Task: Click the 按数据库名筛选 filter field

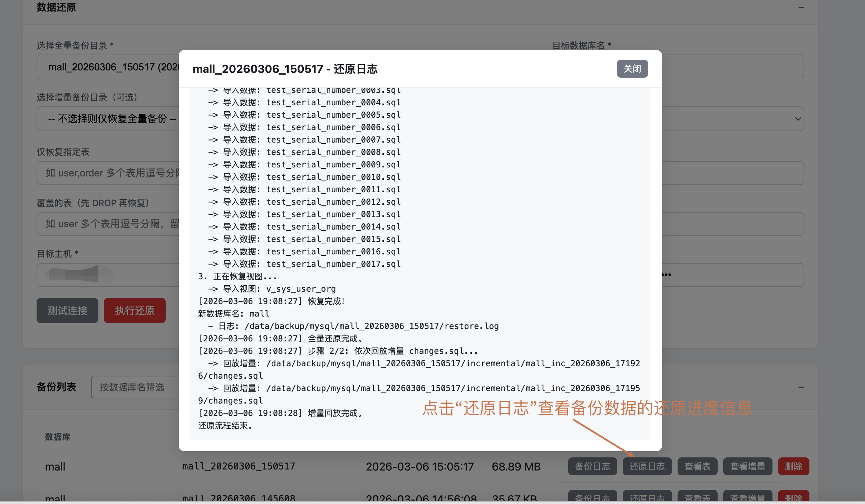Action: pos(138,387)
